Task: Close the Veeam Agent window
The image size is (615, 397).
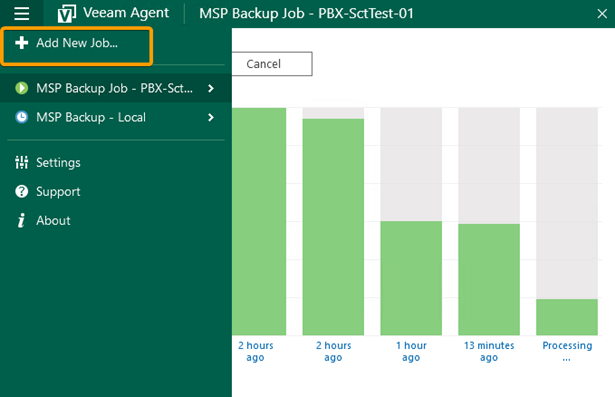Action: coord(602,14)
